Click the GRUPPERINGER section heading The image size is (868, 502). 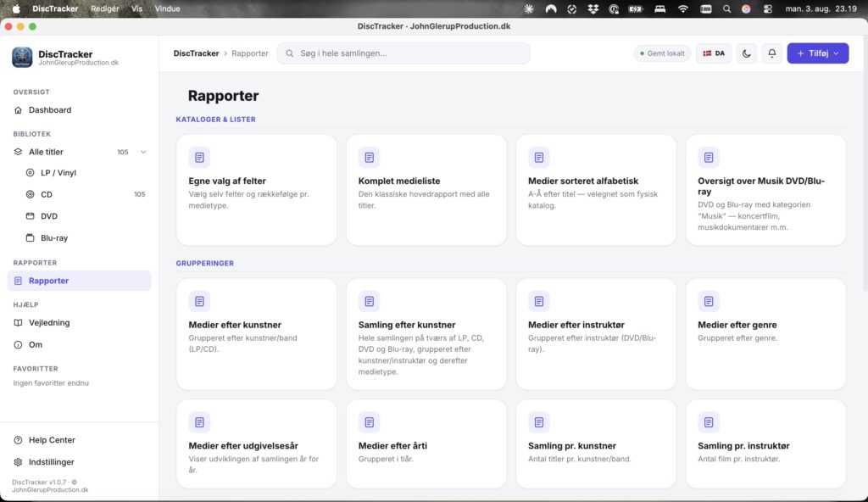(205, 264)
